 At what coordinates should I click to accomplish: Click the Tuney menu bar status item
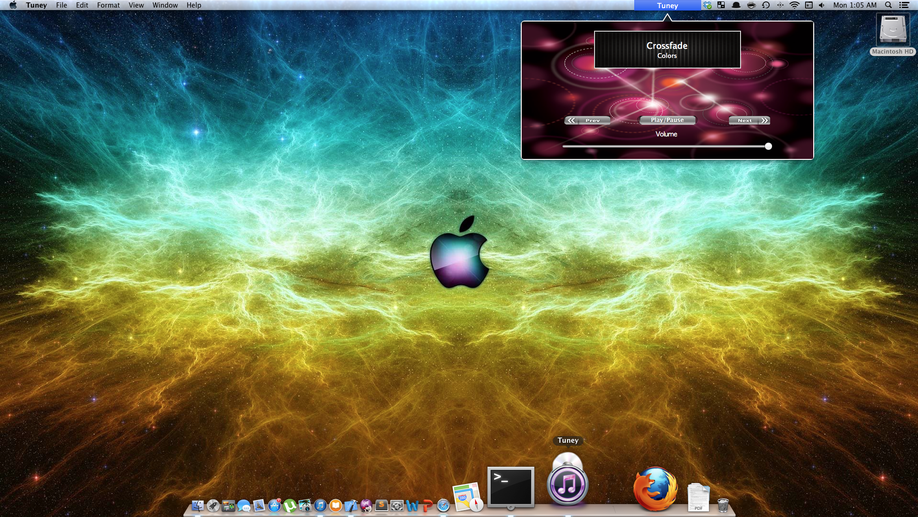[x=667, y=5]
